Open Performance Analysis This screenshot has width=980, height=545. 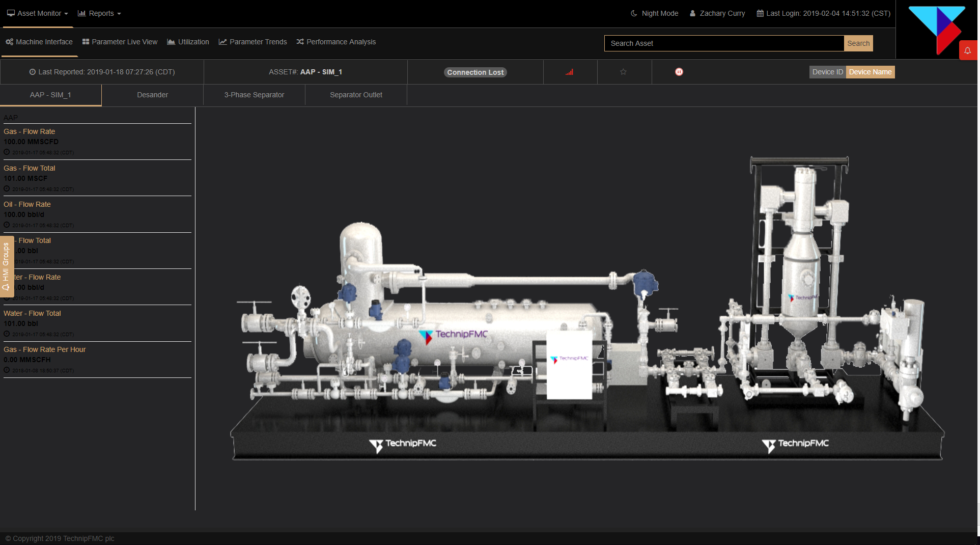337,42
